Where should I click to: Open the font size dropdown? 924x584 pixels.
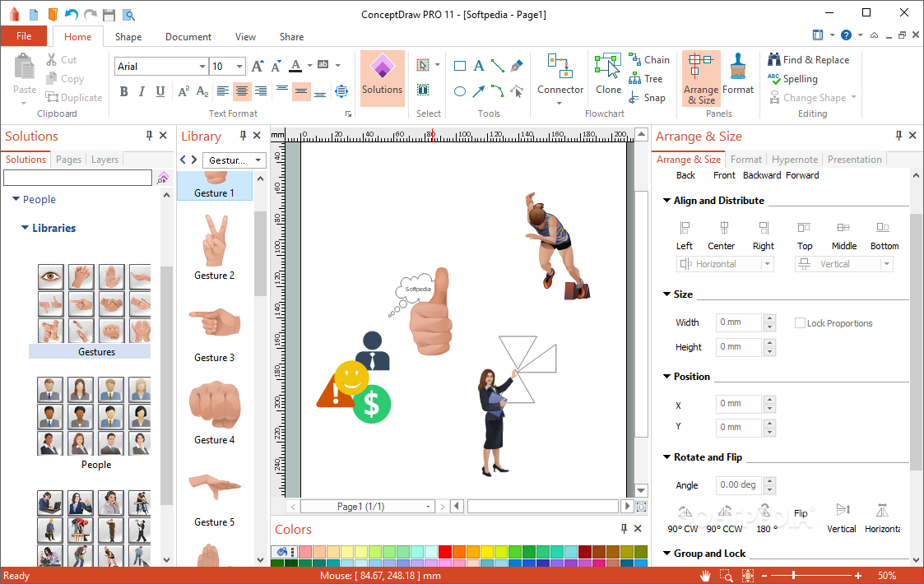pos(239,66)
